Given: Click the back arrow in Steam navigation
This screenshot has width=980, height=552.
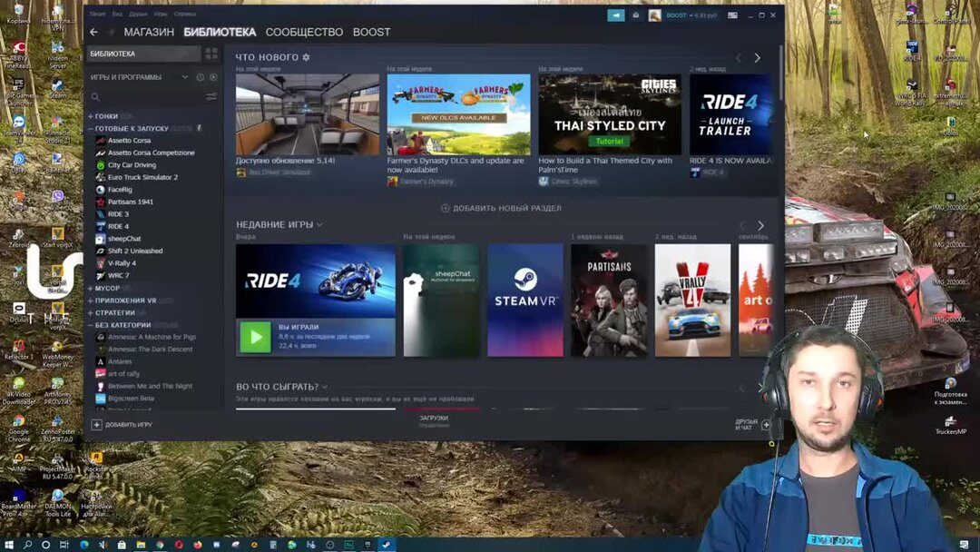Looking at the screenshot, I should point(93,32).
